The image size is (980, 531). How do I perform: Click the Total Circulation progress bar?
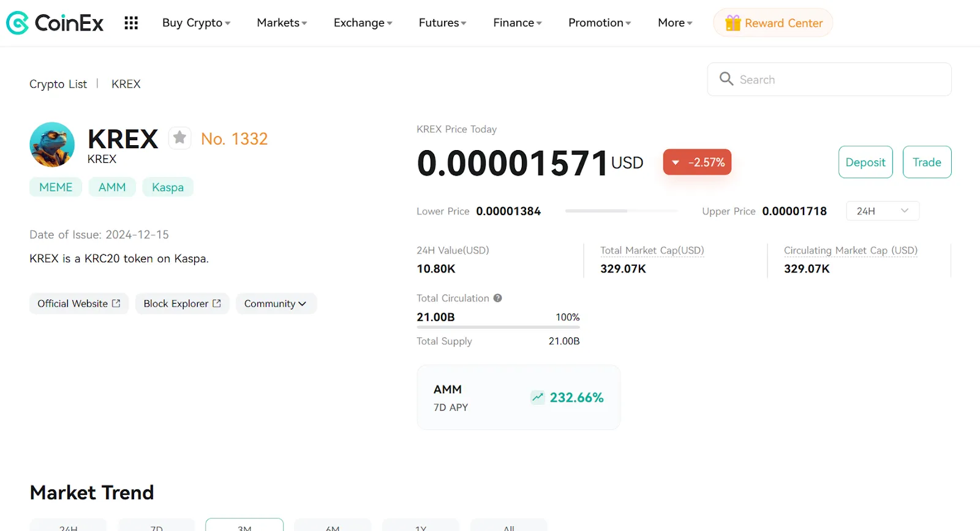click(498, 327)
